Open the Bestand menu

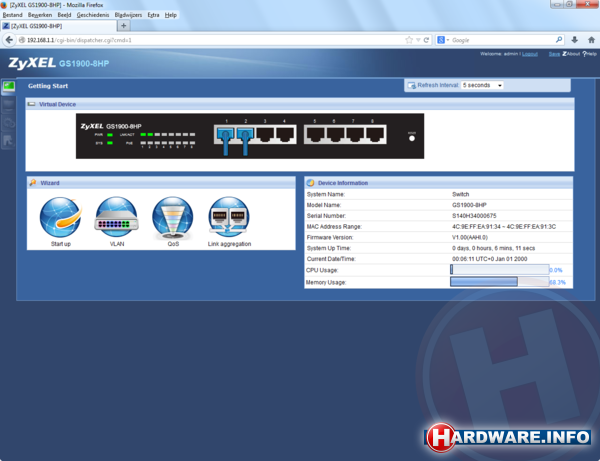pyautogui.click(x=12, y=15)
